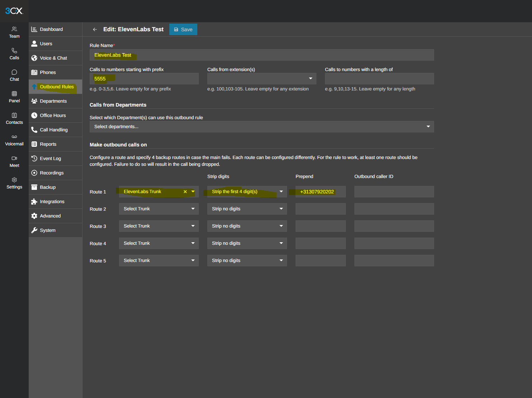
Task: Click the Integrations puzzle icon
Action: tap(34, 202)
